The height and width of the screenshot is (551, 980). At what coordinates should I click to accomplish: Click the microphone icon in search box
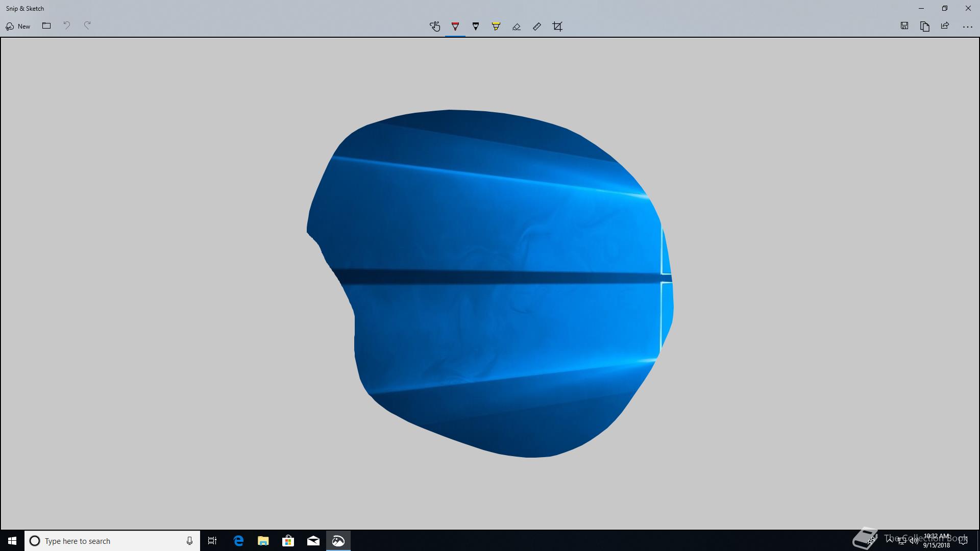tap(189, 541)
